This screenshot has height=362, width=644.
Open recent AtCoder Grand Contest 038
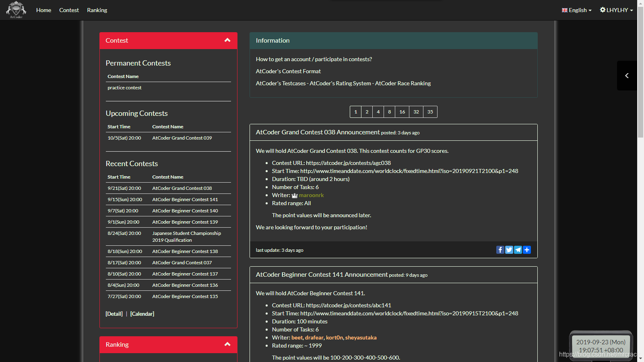coord(182,188)
